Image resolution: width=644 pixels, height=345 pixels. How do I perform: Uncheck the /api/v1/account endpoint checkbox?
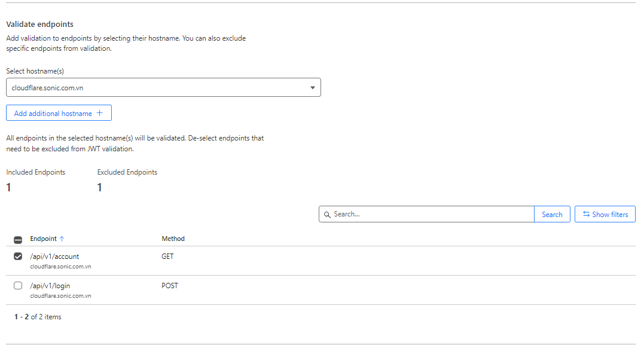(x=18, y=257)
